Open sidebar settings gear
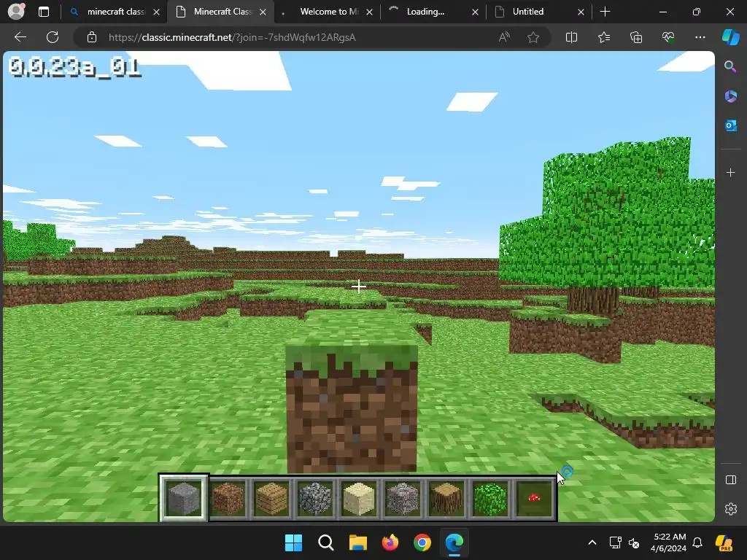The height and width of the screenshot is (560, 747). 730,509
